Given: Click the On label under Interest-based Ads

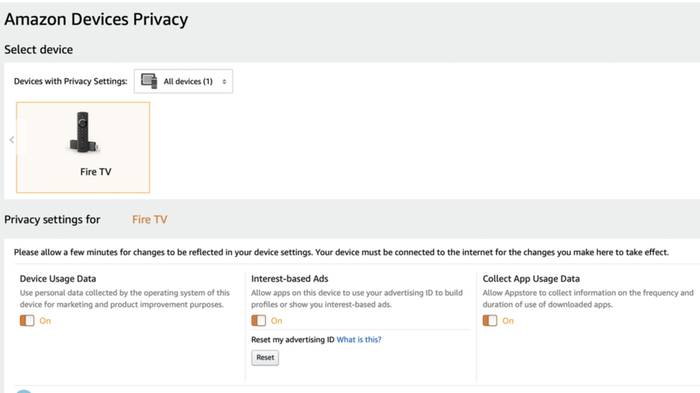Looking at the screenshot, I should coord(276,321).
